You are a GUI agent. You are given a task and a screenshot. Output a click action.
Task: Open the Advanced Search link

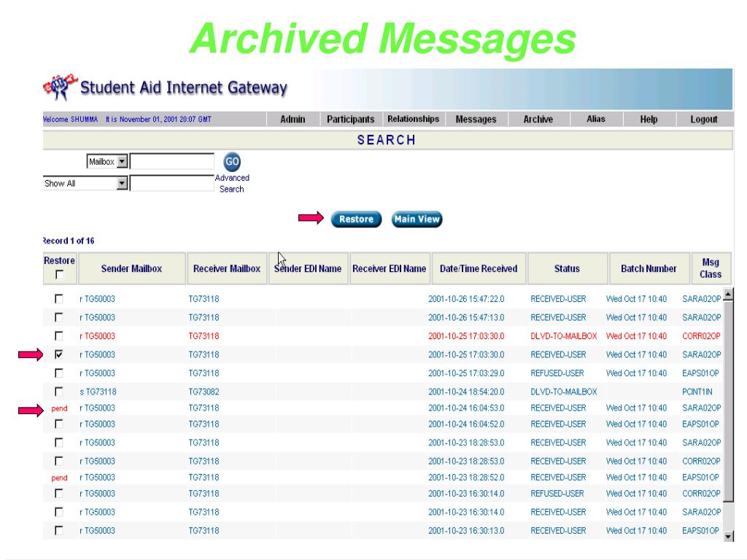pos(232,183)
